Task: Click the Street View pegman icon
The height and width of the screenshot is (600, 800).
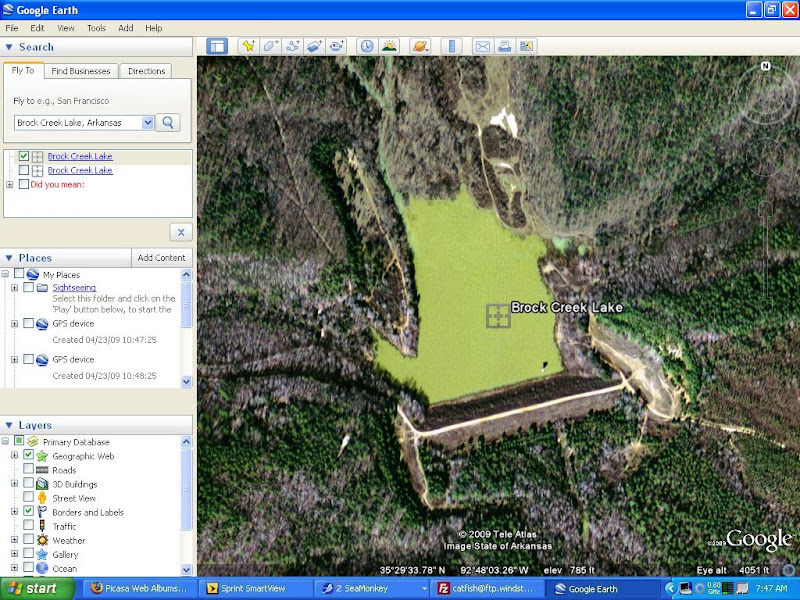Action: tap(42, 498)
